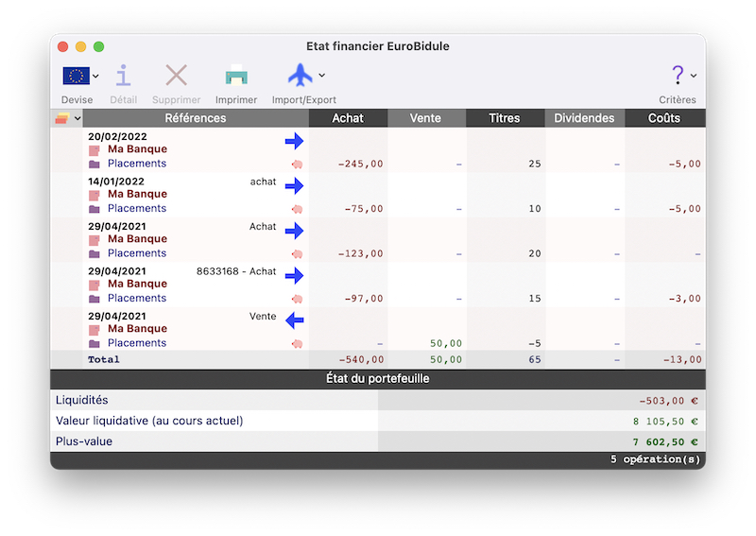
Task: Click the Liquidités amount -503,00 €
Action: pos(669,401)
